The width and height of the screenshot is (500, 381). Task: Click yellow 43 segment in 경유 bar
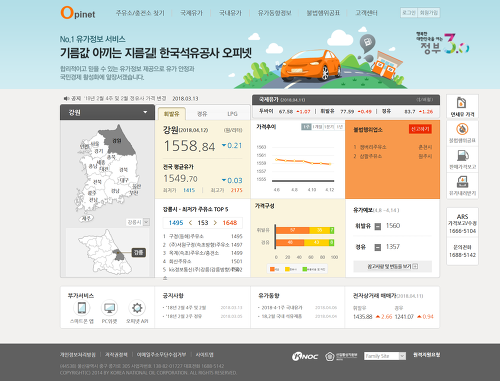pos(317,242)
